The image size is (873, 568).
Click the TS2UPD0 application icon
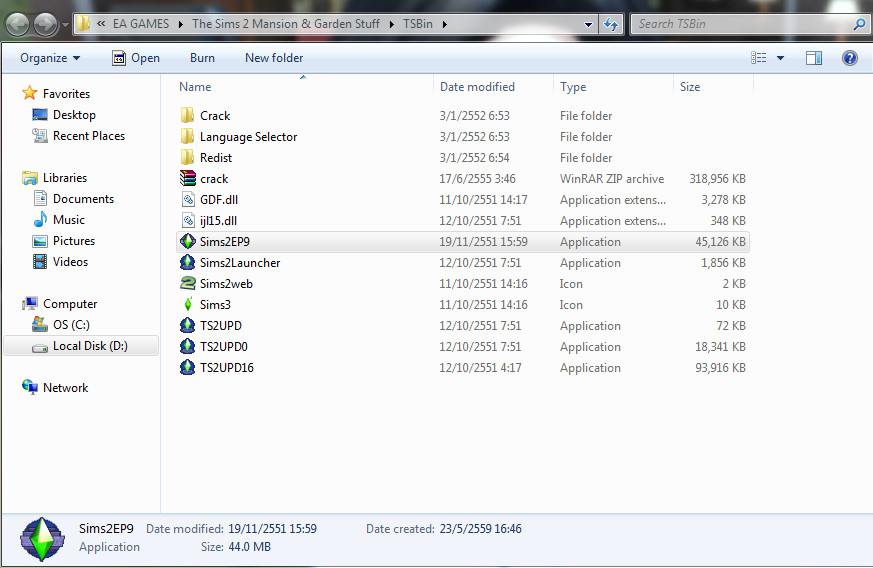click(x=188, y=346)
